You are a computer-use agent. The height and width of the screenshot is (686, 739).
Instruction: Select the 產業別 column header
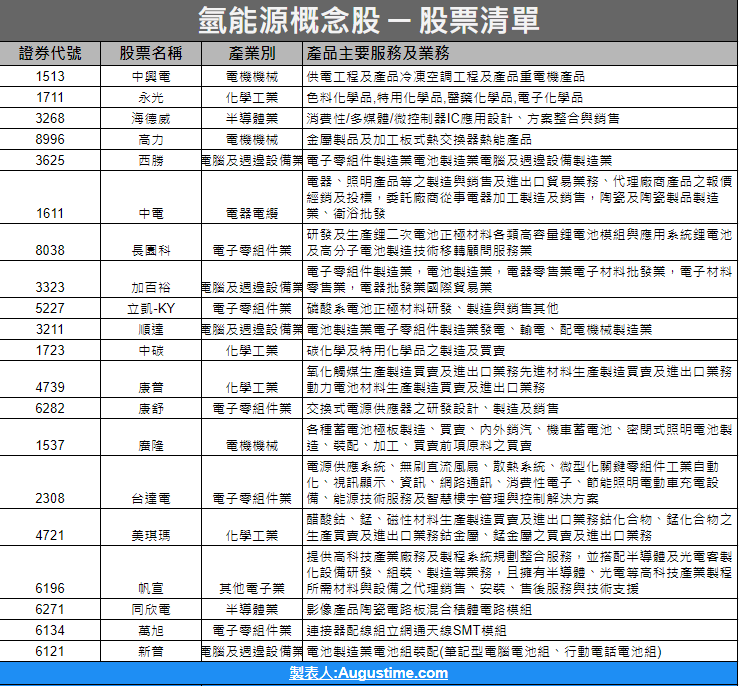pos(252,53)
